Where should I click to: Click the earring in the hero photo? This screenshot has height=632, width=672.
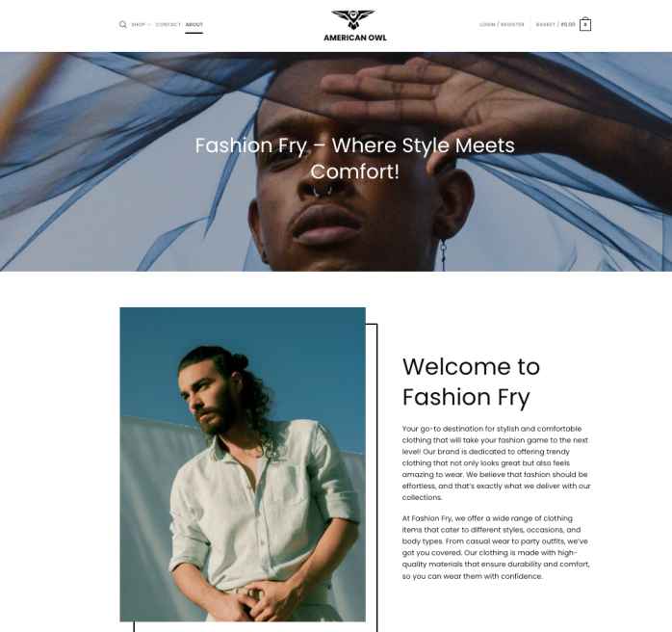[x=443, y=254]
